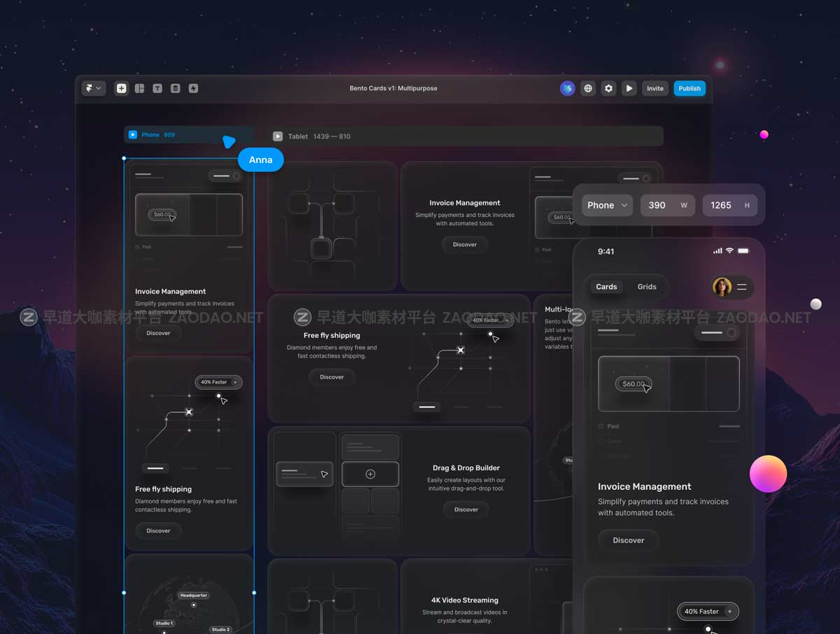The width and height of the screenshot is (840, 634).
Task: Click the Studio 2 map label
Action: [x=220, y=629]
